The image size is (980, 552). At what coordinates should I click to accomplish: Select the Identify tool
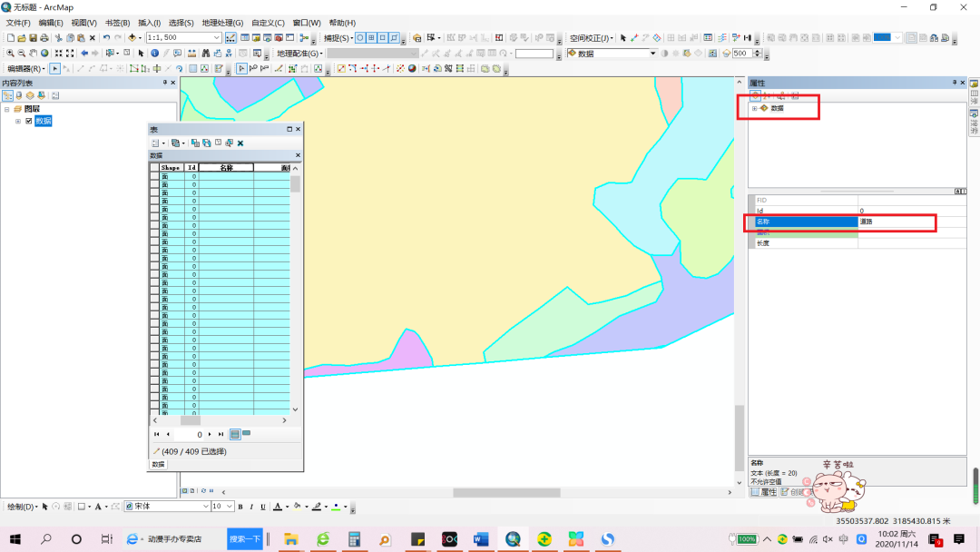154,54
